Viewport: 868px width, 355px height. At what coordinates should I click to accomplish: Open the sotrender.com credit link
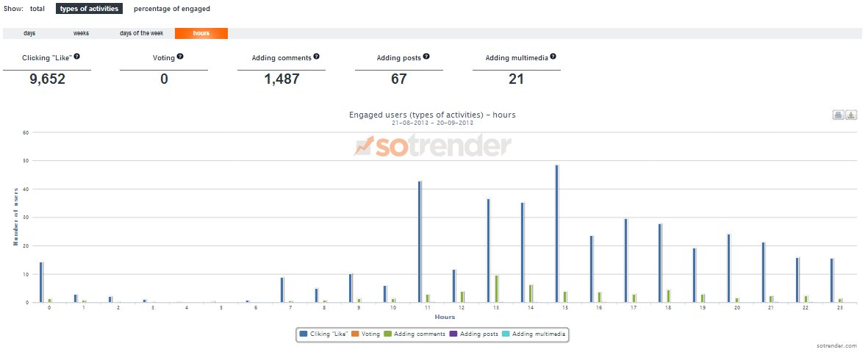coord(836,345)
